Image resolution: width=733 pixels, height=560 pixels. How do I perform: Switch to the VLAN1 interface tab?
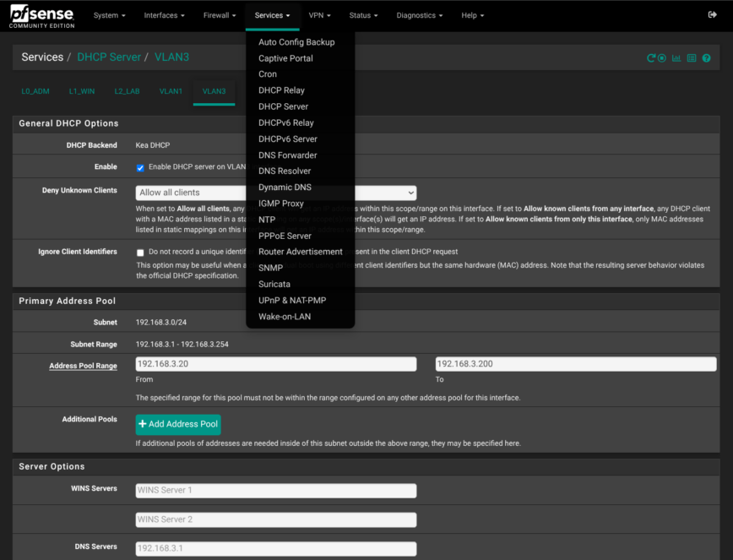[x=171, y=91]
